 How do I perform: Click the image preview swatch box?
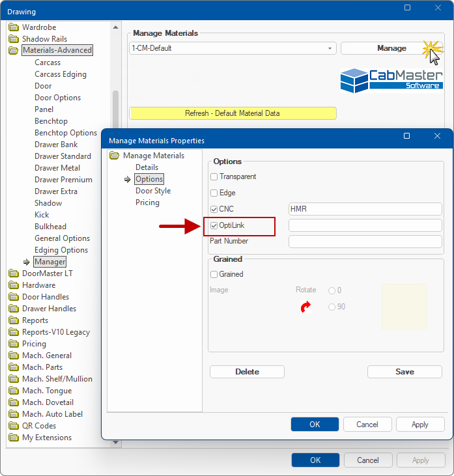(x=404, y=306)
